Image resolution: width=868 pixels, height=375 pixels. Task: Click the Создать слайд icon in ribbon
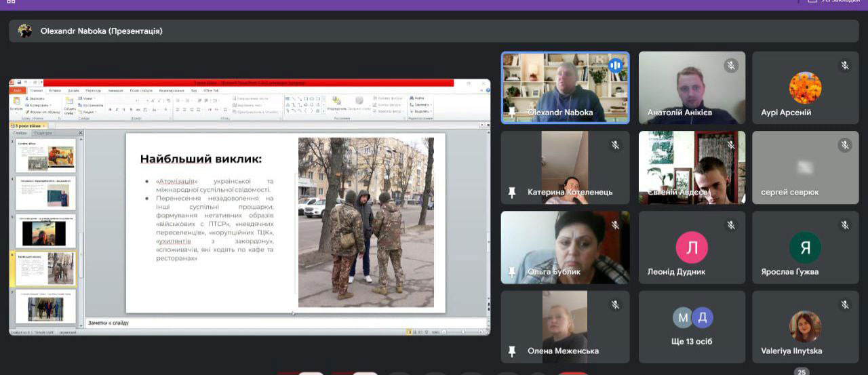point(69,105)
